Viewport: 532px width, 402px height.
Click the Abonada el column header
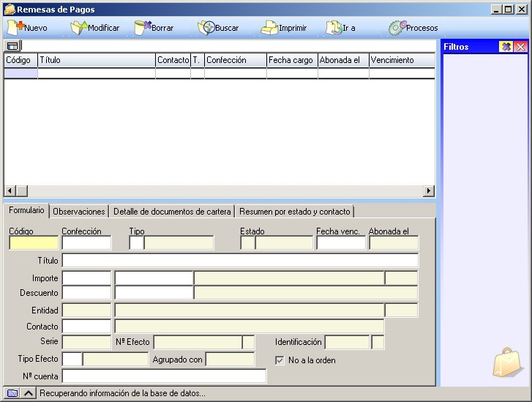click(343, 60)
